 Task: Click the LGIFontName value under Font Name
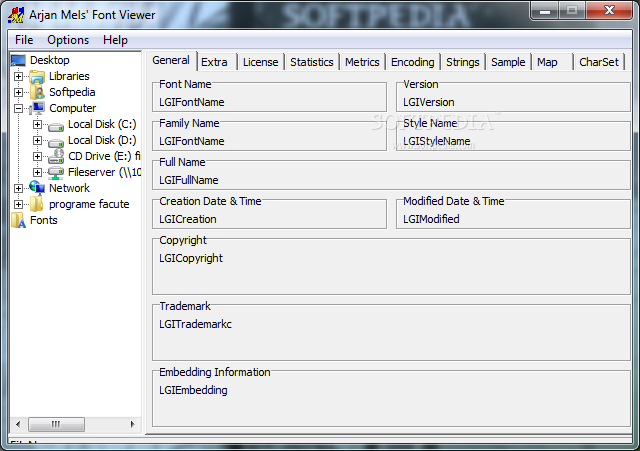[x=192, y=102]
